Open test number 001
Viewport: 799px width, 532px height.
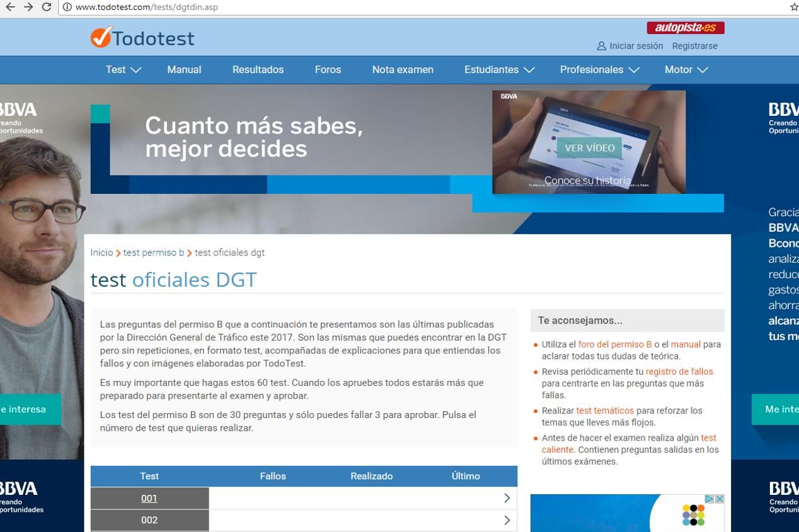tap(149, 498)
